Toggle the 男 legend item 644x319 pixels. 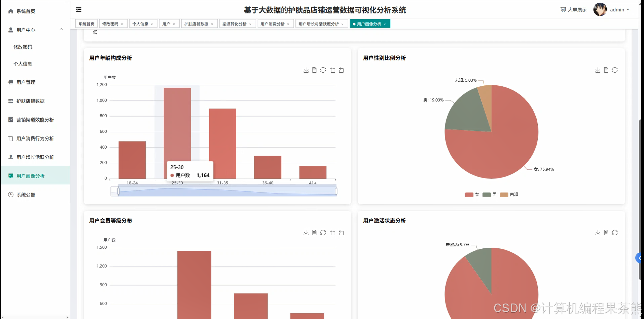490,195
